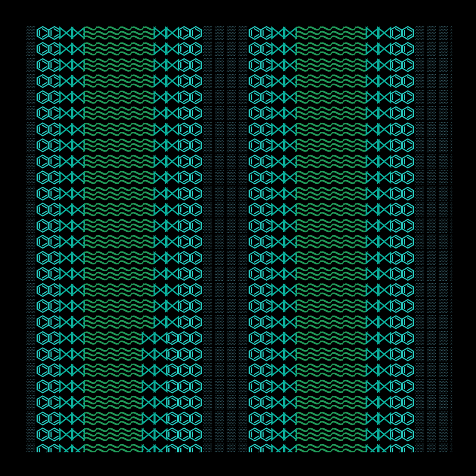This screenshot has height=476, width=476.
Task: Select the green wave band in left block's top row
Action: (119, 33)
